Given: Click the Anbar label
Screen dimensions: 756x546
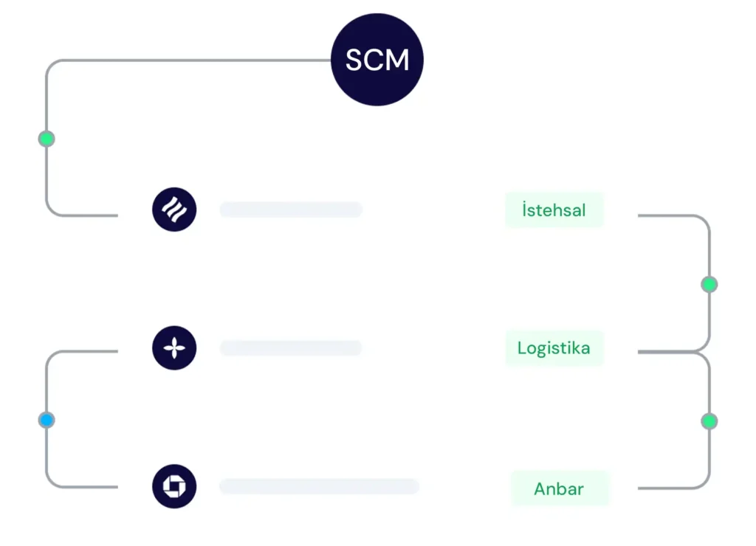Looking at the screenshot, I should tap(560, 488).
